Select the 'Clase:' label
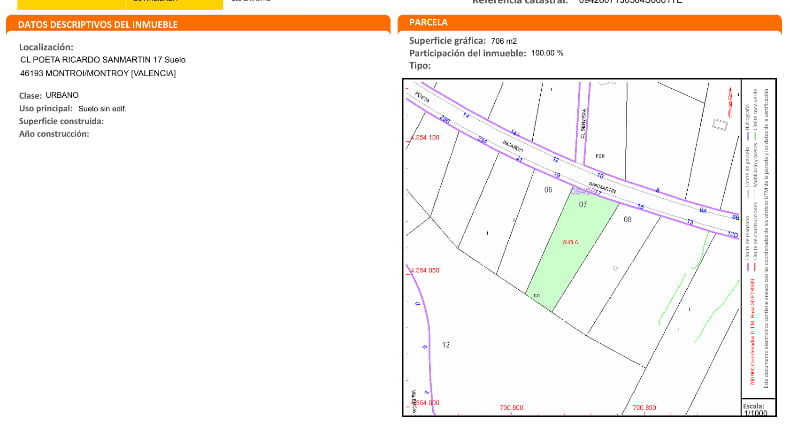The image size is (790, 440). click(30, 96)
